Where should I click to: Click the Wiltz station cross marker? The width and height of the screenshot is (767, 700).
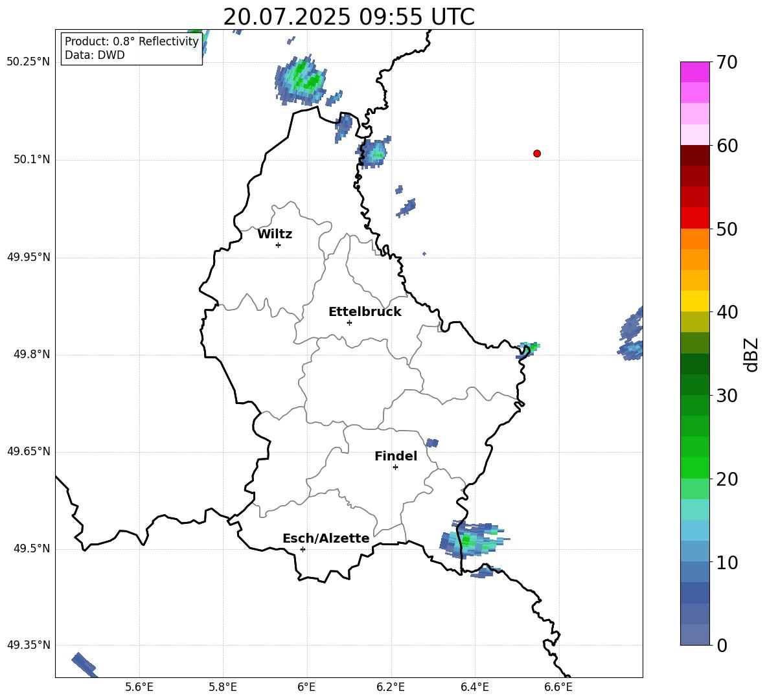(x=279, y=245)
